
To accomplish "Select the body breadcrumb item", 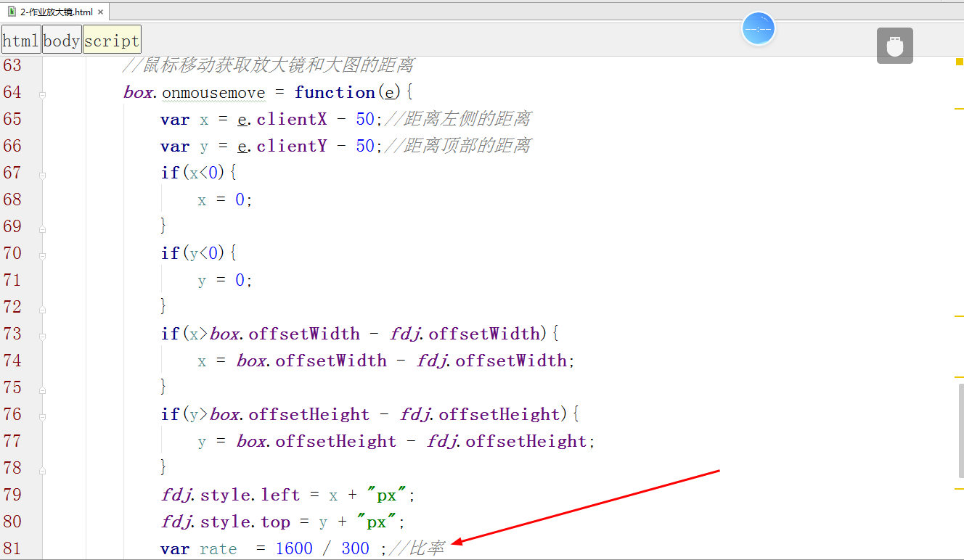I will [61, 39].
